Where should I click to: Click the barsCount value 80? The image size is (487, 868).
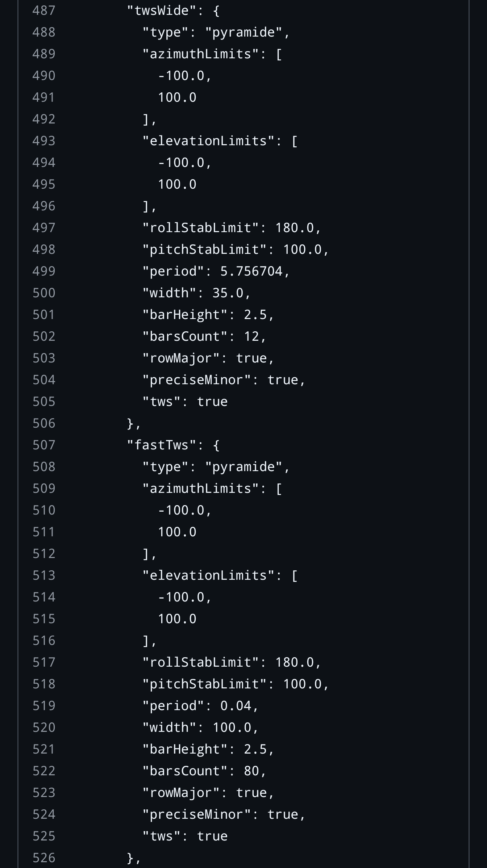(x=251, y=771)
